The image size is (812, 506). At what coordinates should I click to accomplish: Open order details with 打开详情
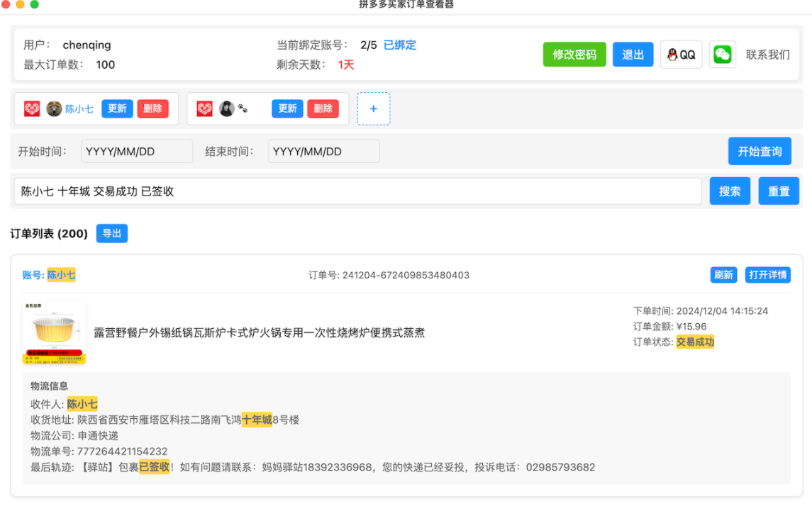coord(768,275)
